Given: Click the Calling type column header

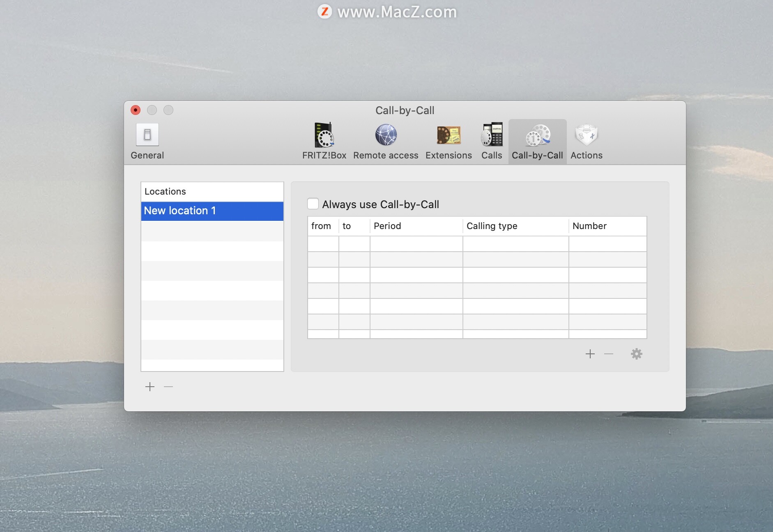Looking at the screenshot, I should coord(516,226).
